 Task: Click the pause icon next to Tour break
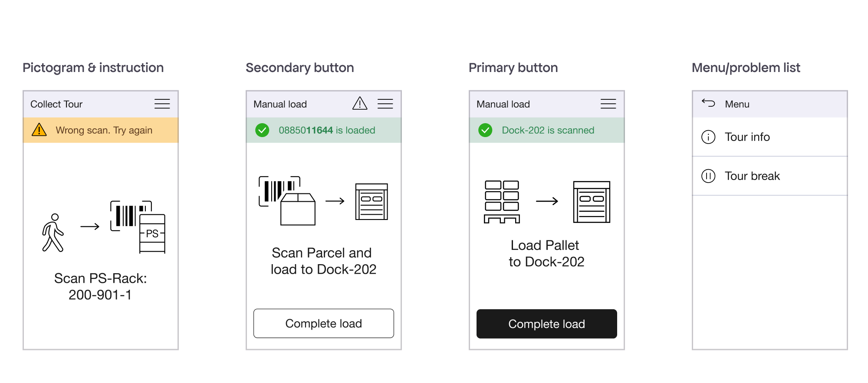[x=708, y=176]
